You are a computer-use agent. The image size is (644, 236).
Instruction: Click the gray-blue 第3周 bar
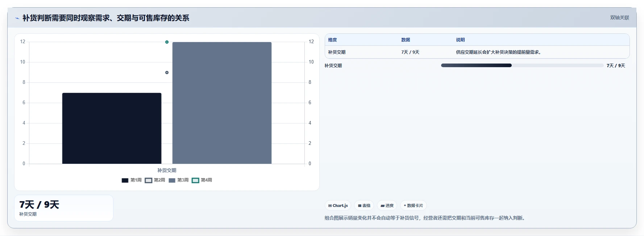(x=222, y=103)
